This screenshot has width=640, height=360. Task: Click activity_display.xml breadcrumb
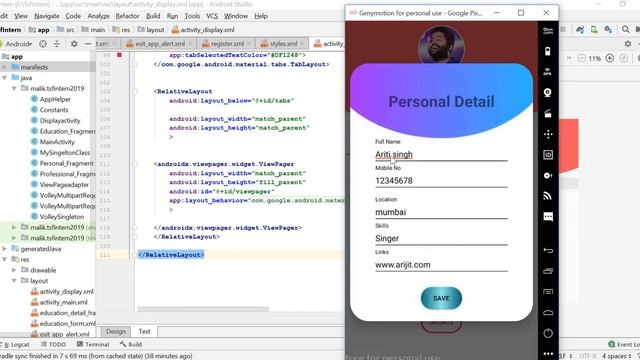coord(203,30)
